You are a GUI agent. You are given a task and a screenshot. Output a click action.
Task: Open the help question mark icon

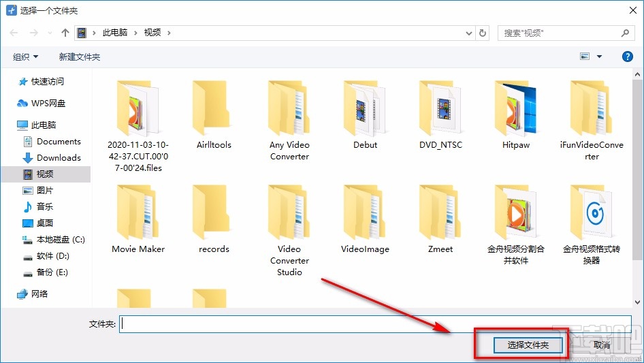(627, 57)
